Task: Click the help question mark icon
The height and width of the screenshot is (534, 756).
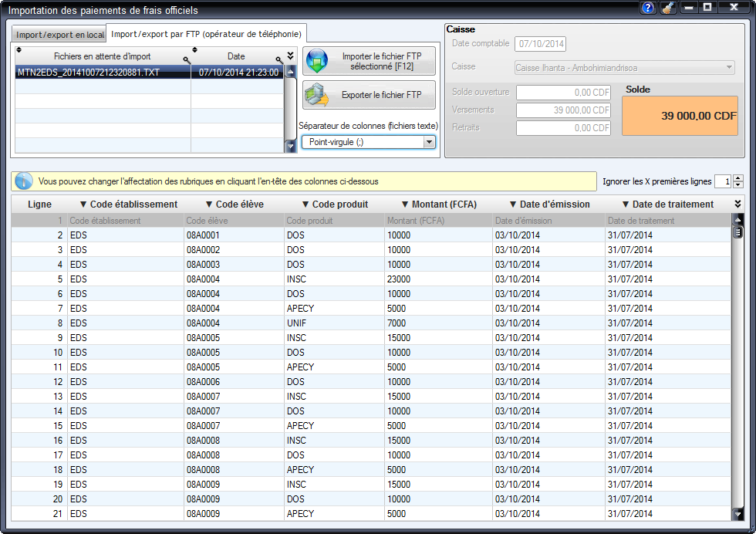Action: (648, 8)
